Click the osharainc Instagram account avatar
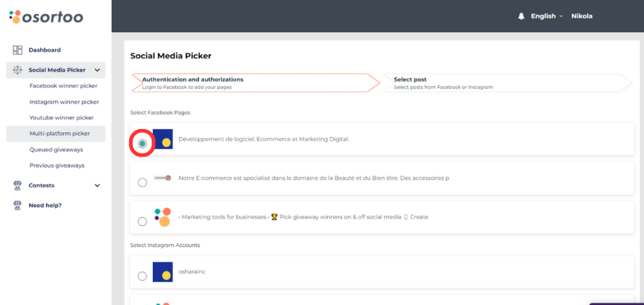Image resolution: width=644 pixels, height=305 pixels. (163, 271)
